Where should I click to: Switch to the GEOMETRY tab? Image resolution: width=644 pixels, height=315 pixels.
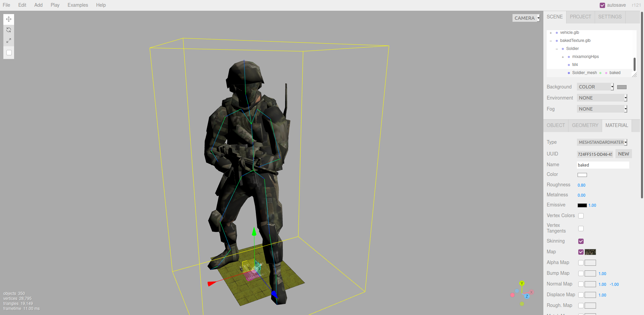point(585,125)
